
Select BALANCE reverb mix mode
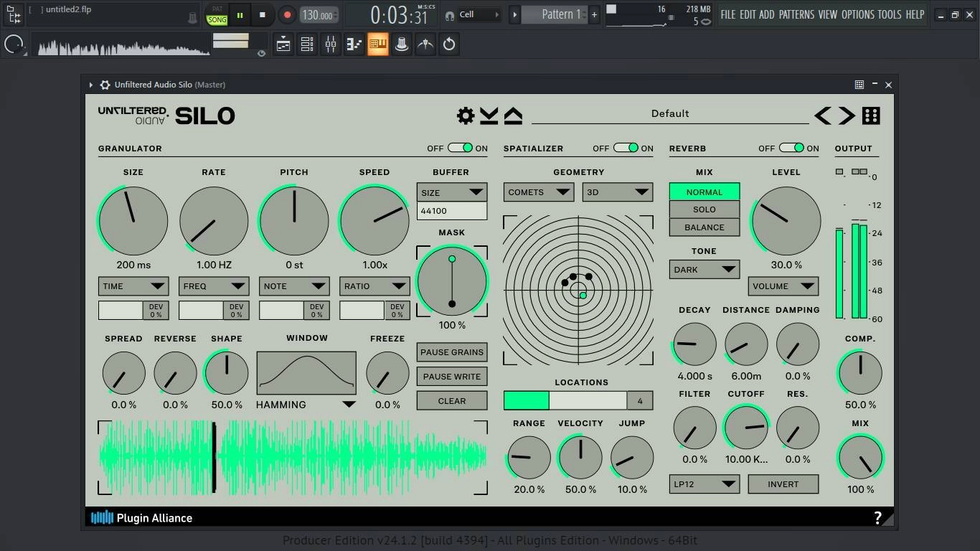[x=705, y=227]
